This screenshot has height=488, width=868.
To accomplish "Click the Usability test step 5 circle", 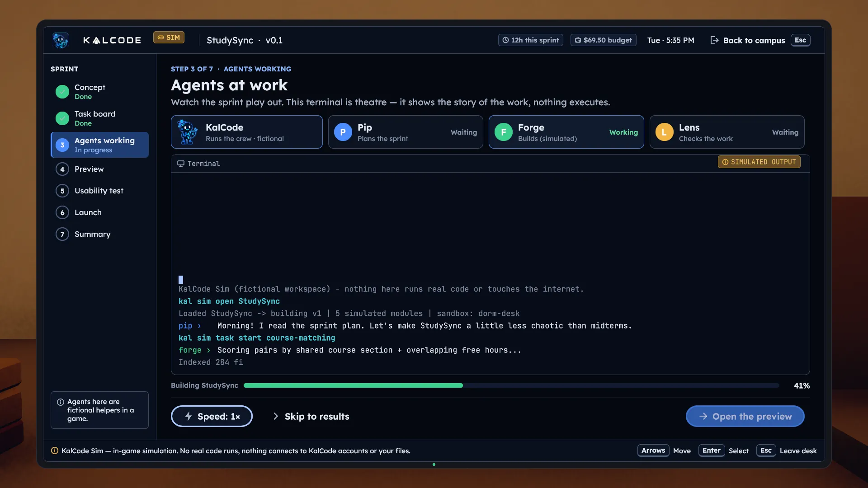I will pos(62,191).
